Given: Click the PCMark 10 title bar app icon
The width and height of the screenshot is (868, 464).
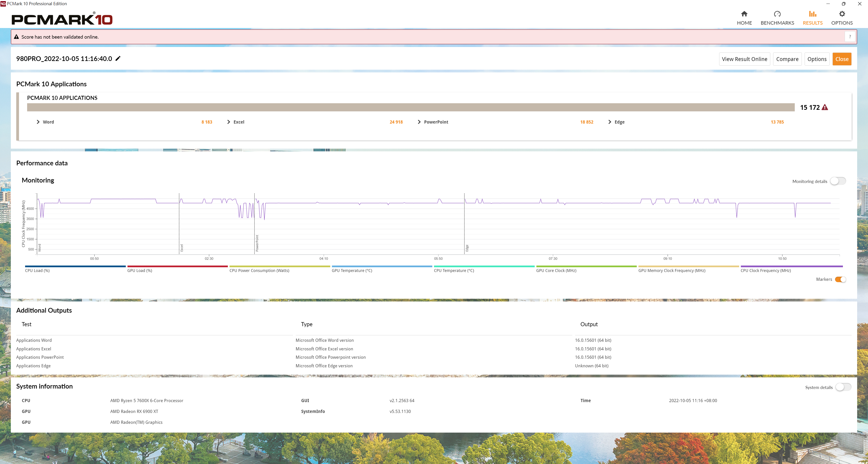Looking at the screenshot, I should pyautogui.click(x=3, y=4).
